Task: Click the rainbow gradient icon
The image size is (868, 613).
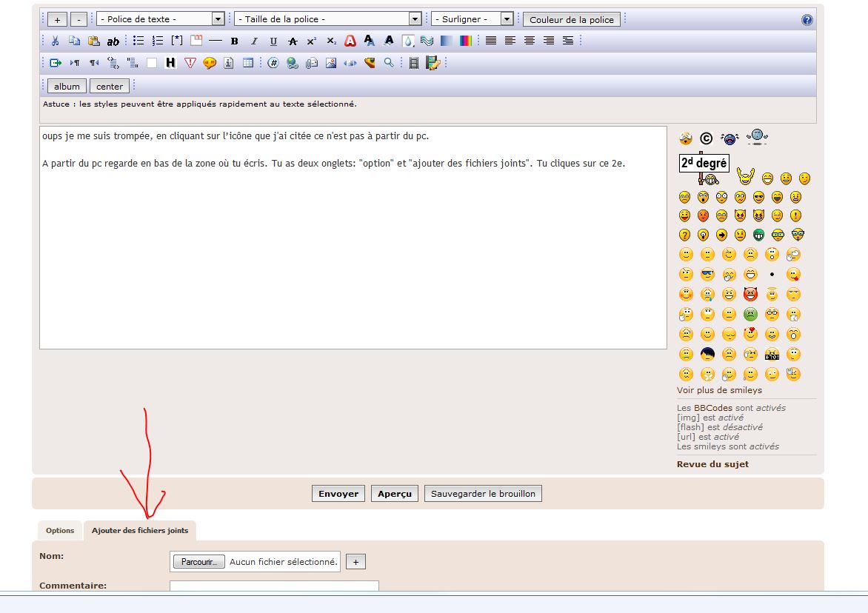Action: pos(466,41)
